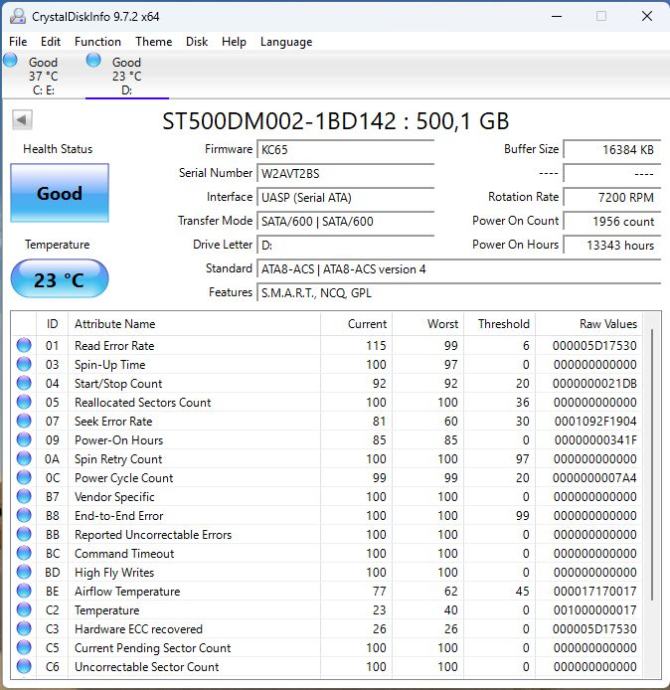This screenshot has width=670, height=690.
Task: Click the previous disk arrow button
Action: click(x=22, y=120)
